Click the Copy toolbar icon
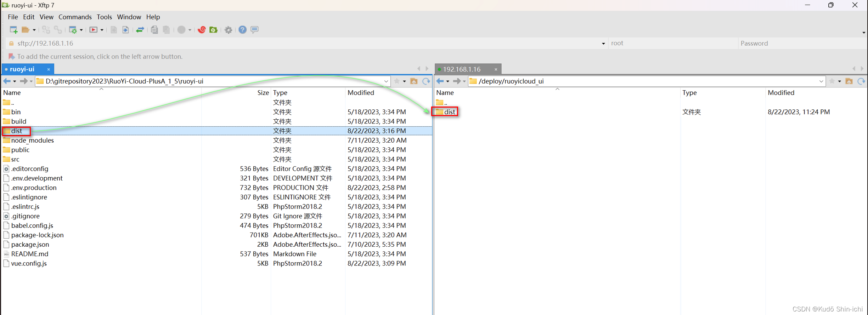Viewport: 868px width, 315px height. [154, 30]
